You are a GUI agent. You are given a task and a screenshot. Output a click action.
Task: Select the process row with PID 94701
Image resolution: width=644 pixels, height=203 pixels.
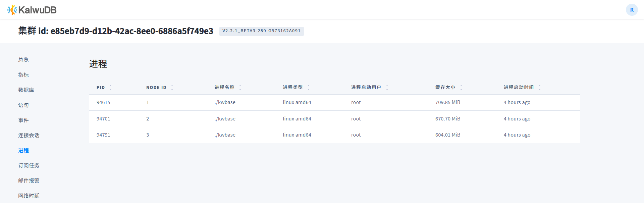click(103, 119)
